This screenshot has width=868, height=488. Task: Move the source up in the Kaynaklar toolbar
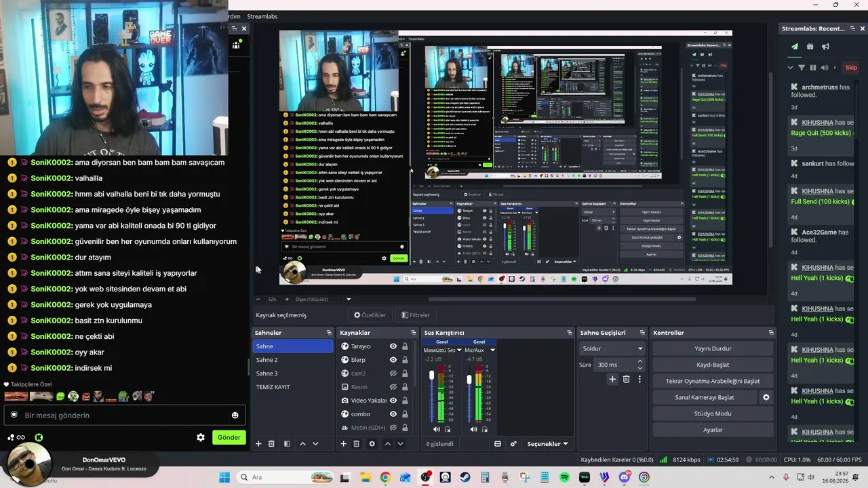(x=387, y=444)
